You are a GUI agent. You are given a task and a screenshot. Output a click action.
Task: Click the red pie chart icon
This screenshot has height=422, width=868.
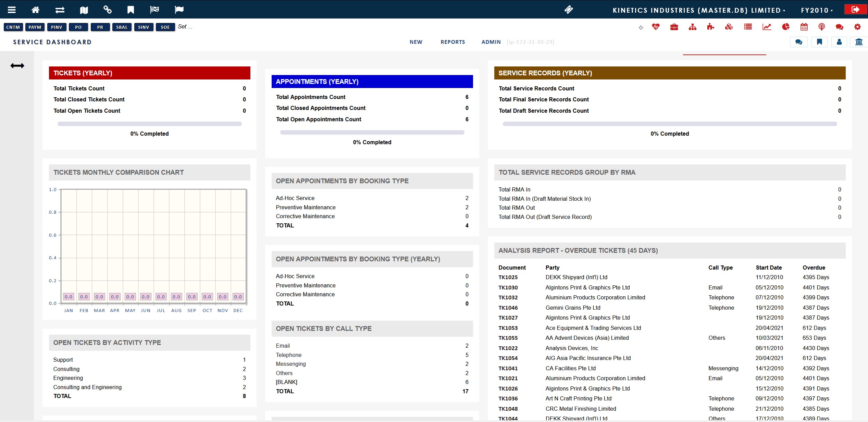(x=786, y=27)
